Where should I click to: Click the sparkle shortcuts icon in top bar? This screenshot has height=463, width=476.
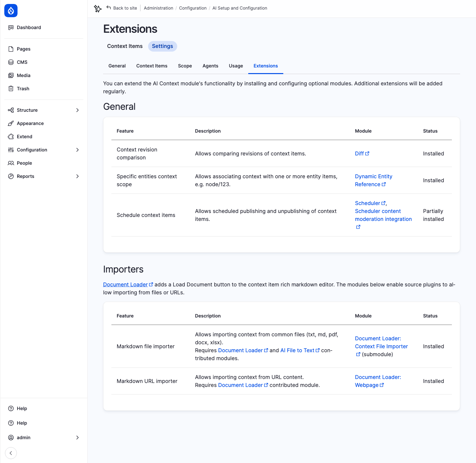pos(98,9)
